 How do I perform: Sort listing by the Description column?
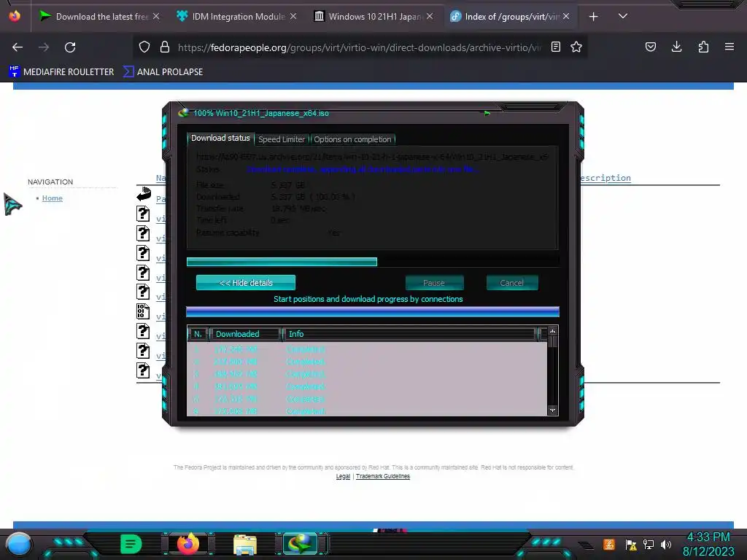(x=605, y=178)
